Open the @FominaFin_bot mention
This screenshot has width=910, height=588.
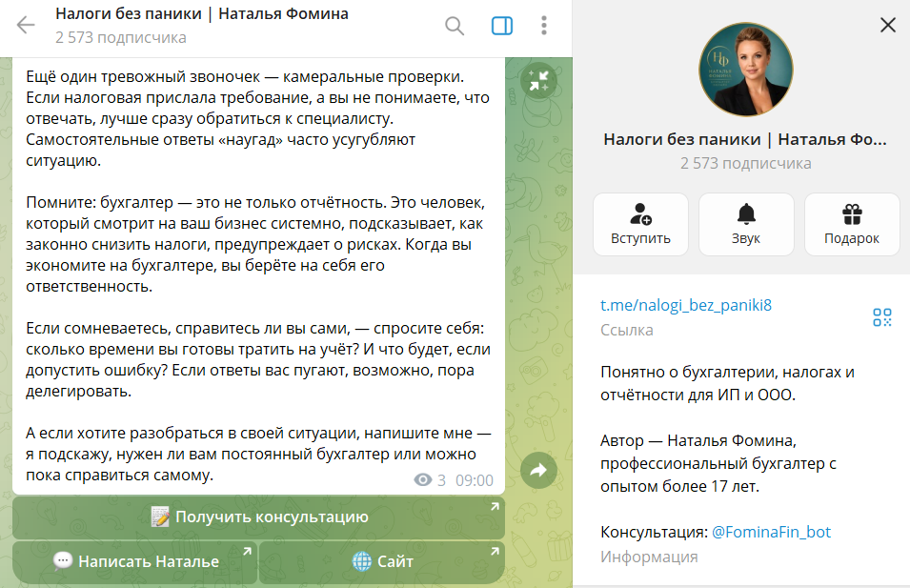click(x=771, y=532)
